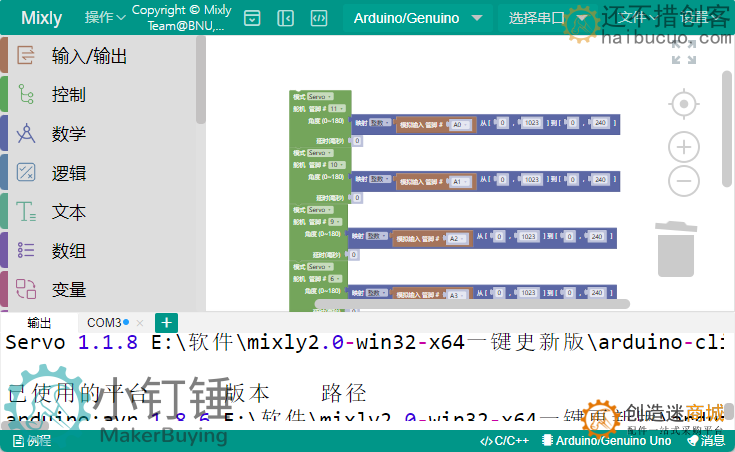
Task: Select the 逻辑 category label
Action: pos(69,173)
